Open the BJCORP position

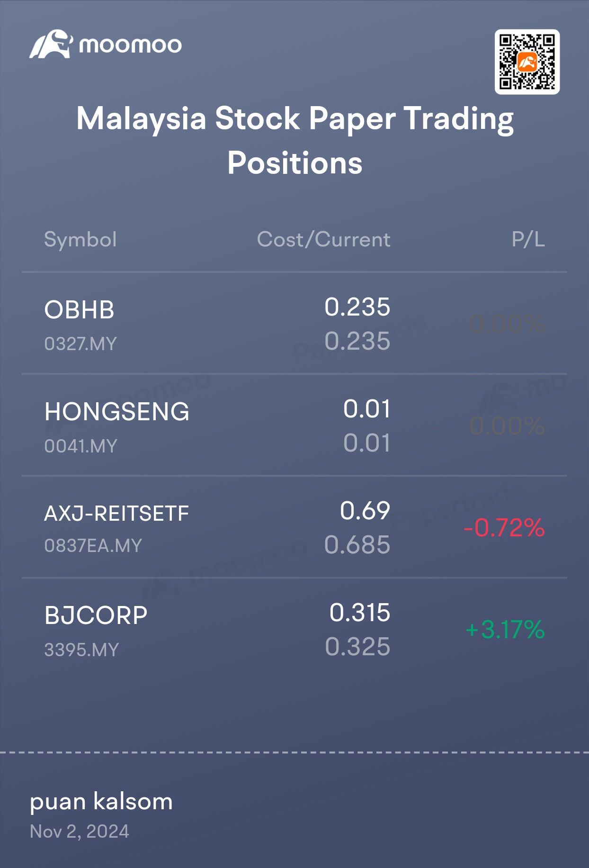point(294,629)
